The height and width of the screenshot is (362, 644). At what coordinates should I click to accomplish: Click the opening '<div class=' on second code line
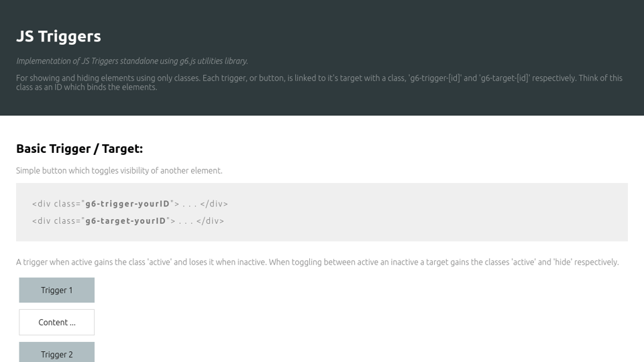[56, 221]
